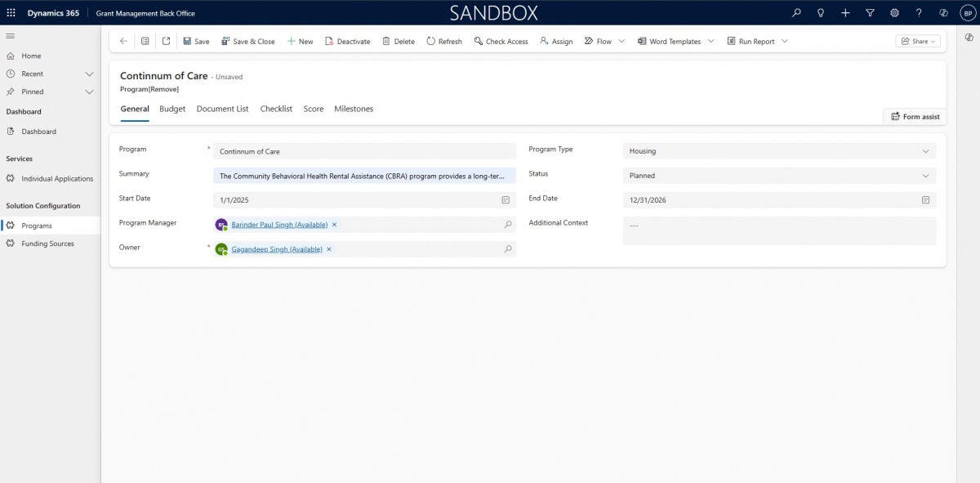Image resolution: width=980 pixels, height=483 pixels.
Task: Expand the Program Type dropdown
Action: pos(925,151)
